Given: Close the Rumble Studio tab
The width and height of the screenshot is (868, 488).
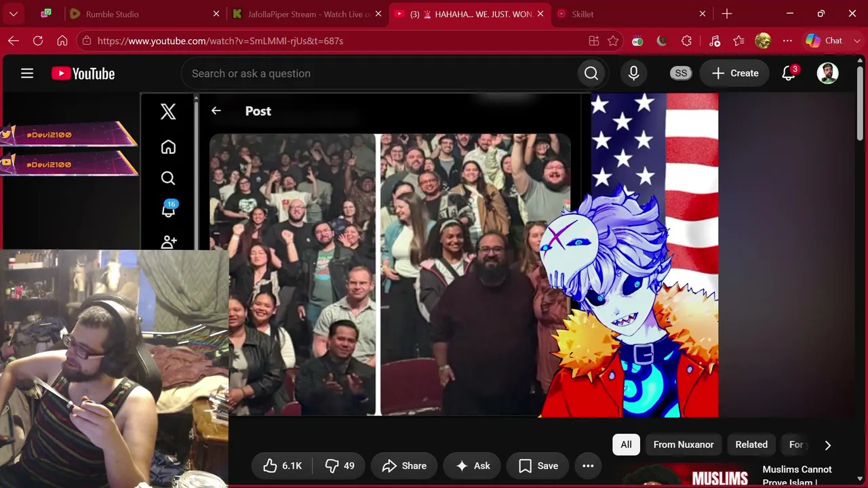Looking at the screenshot, I should (216, 14).
